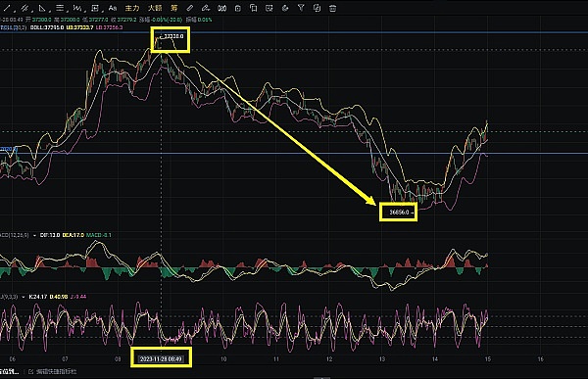Click the MACD(12,26,9) indicator label
This screenshot has height=379, width=588.
(15, 235)
